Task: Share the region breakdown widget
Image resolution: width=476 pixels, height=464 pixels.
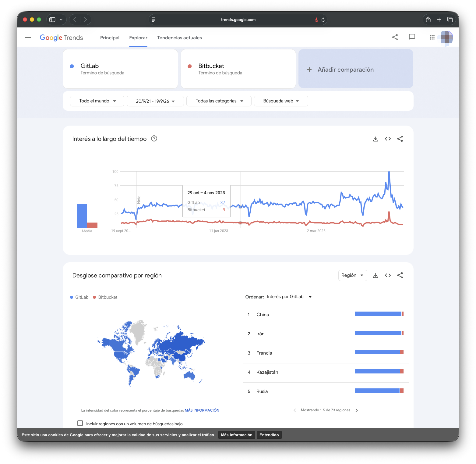Action: click(400, 275)
